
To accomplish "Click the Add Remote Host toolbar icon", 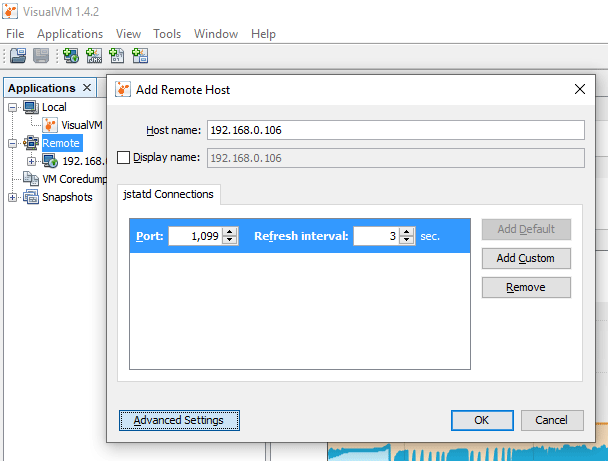I will (71, 55).
